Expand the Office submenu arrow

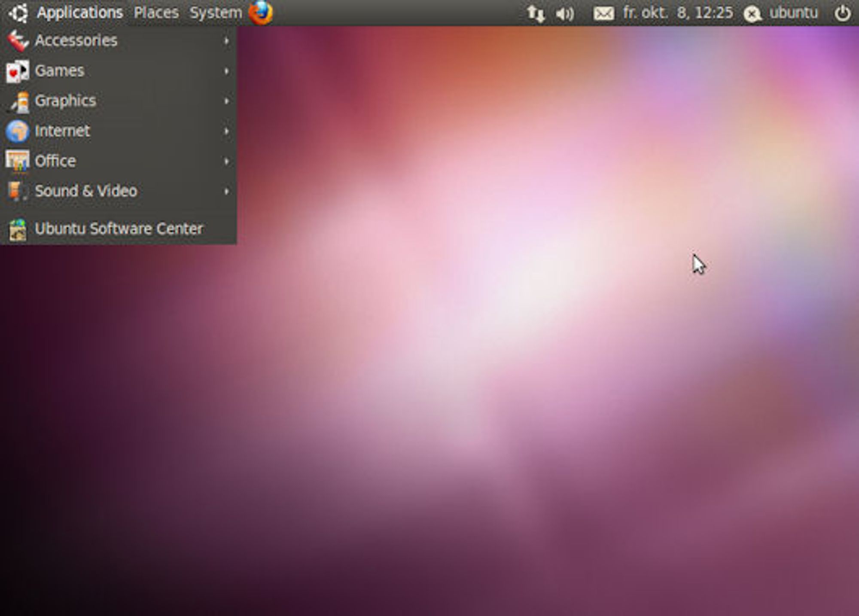click(226, 161)
